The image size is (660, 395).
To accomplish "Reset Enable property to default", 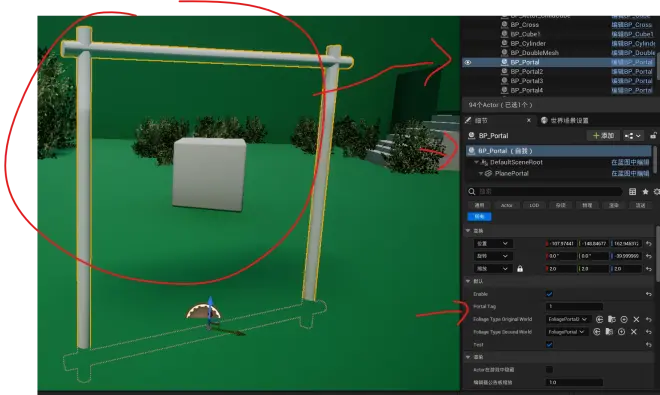I will tap(649, 294).
